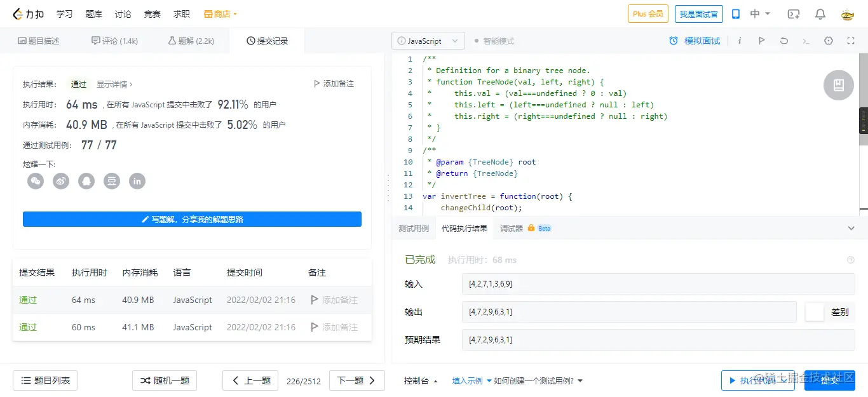Switch to 测试用例 tab
The height and width of the screenshot is (397, 868).
point(414,228)
